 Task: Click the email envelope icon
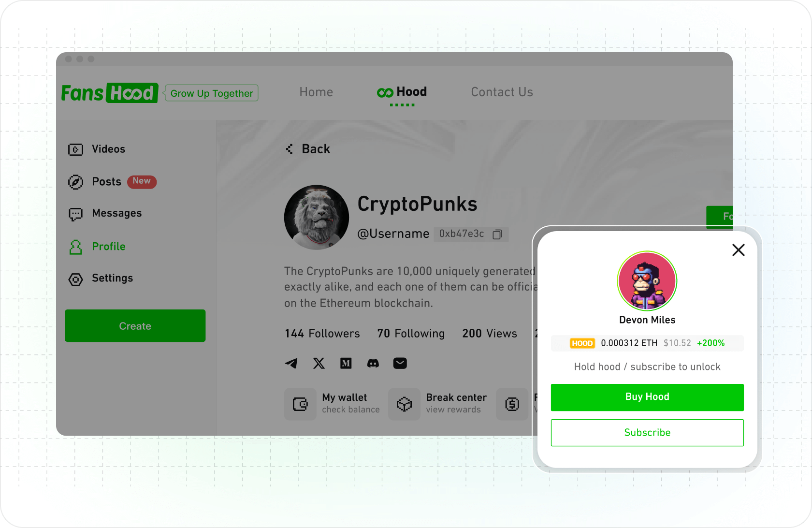tap(400, 363)
